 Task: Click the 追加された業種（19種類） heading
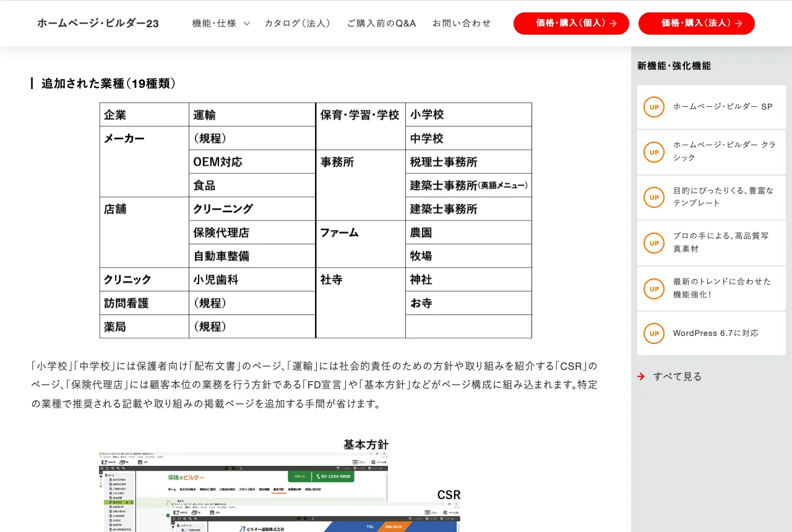(109, 84)
